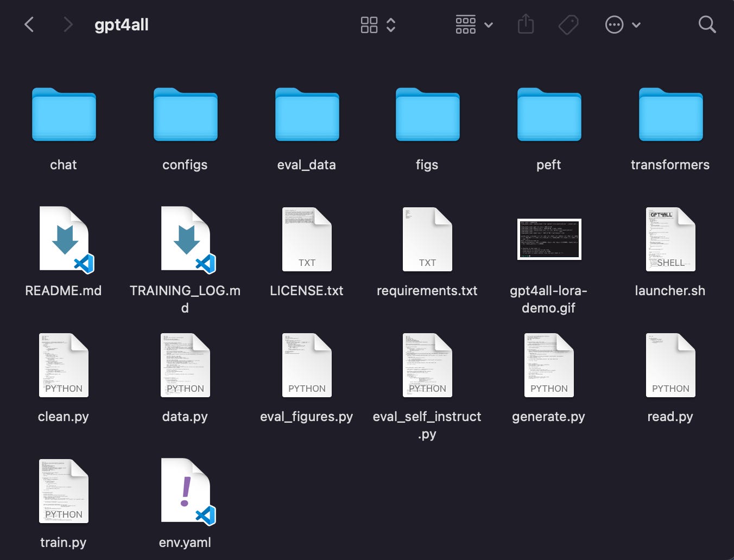This screenshot has height=560, width=734.
Task: Click the 'transformers' folder name
Action: point(670,165)
